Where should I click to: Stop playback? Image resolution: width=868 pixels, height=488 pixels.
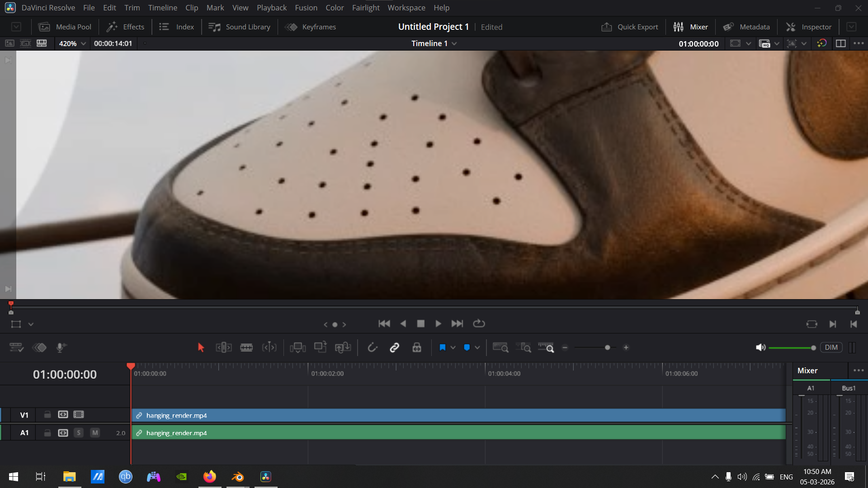click(421, 324)
